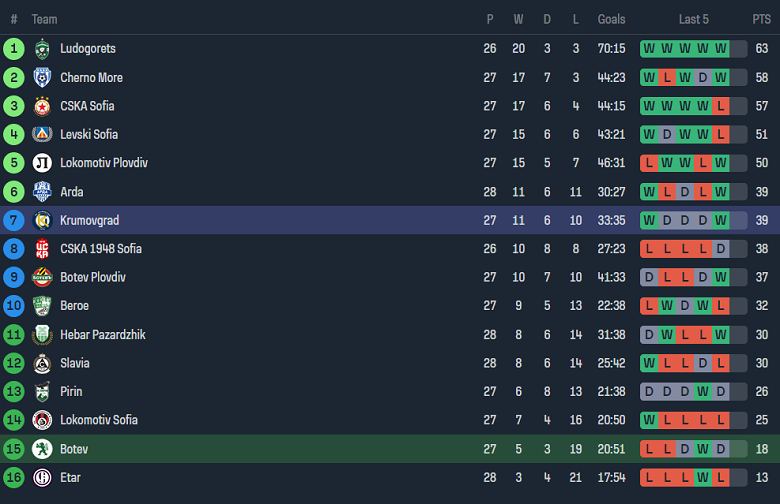Image resolution: width=780 pixels, height=504 pixels.
Task: Click Ludogorets' most recent W result badge
Action: click(720, 49)
